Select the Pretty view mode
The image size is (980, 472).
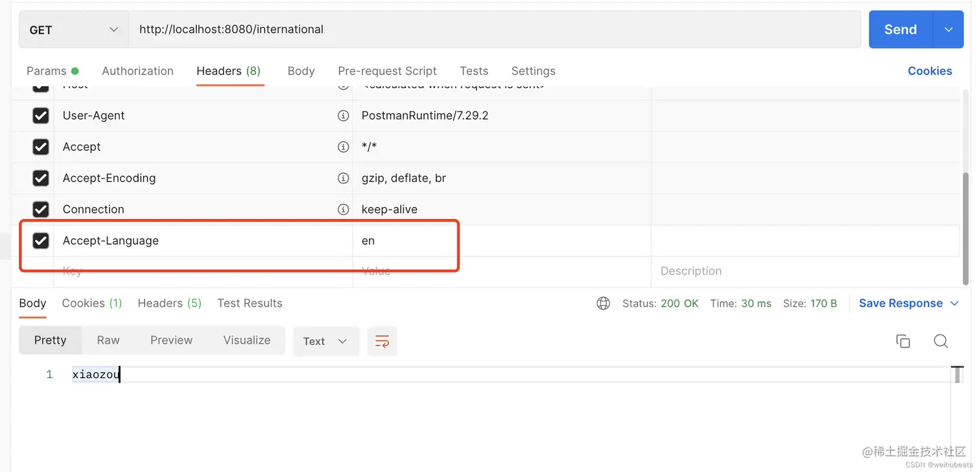coord(51,341)
